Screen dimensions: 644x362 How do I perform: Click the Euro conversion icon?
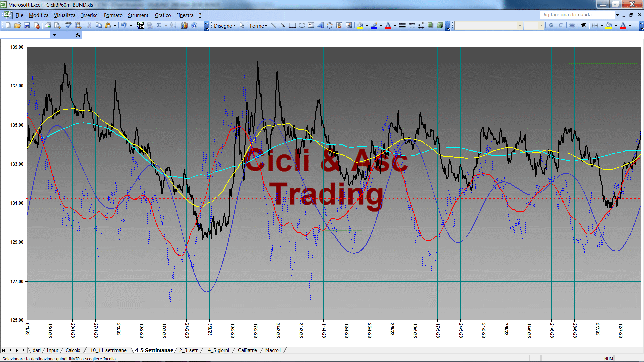[141, 25]
